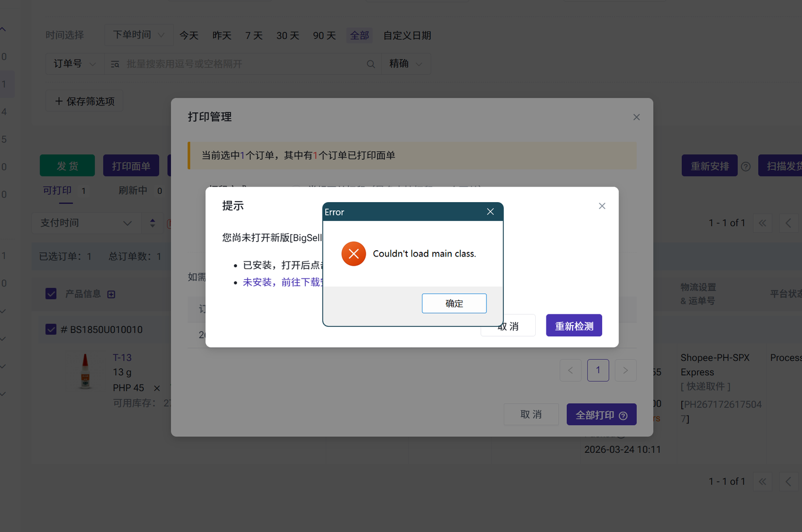Click the 保存筛选项 button
Image resolution: width=802 pixels, height=532 pixels.
(85, 101)
